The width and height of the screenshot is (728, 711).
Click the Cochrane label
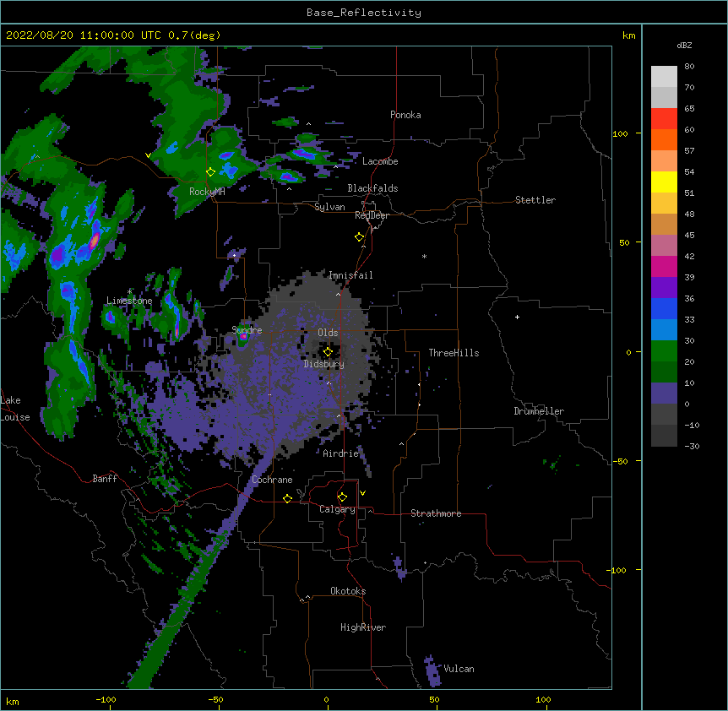click(x=272, y=480)
